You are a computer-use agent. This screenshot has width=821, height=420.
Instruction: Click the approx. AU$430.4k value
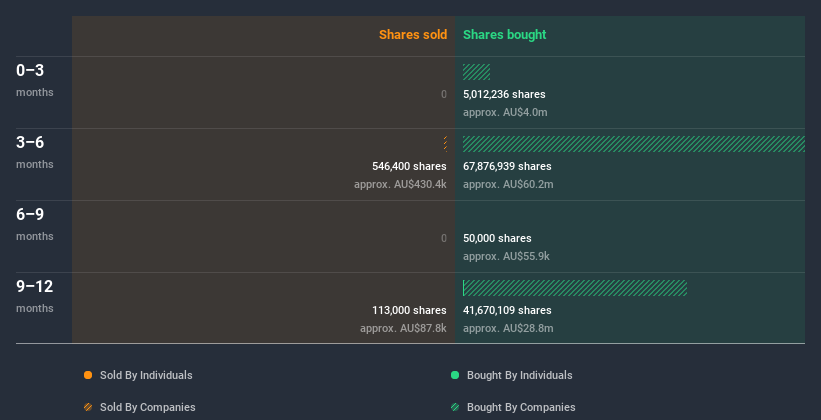click(x=401, y=184)
